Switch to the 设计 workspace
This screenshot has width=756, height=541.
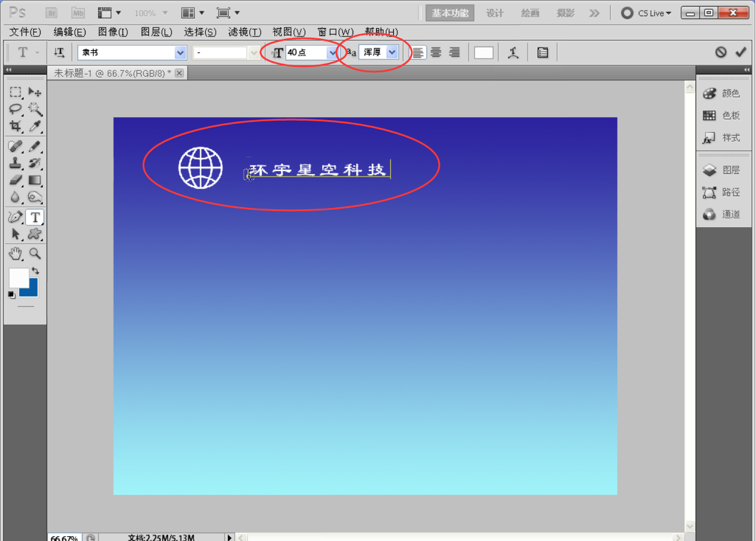point(494,13)
